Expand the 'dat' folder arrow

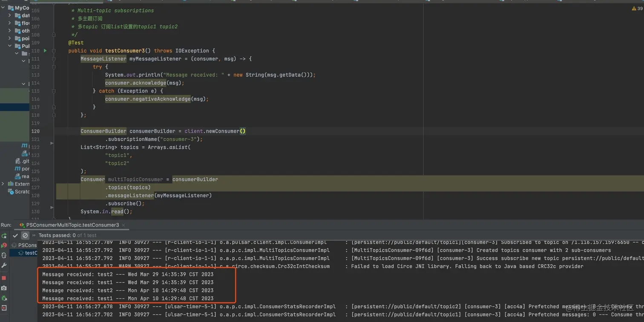coord(9,15)
